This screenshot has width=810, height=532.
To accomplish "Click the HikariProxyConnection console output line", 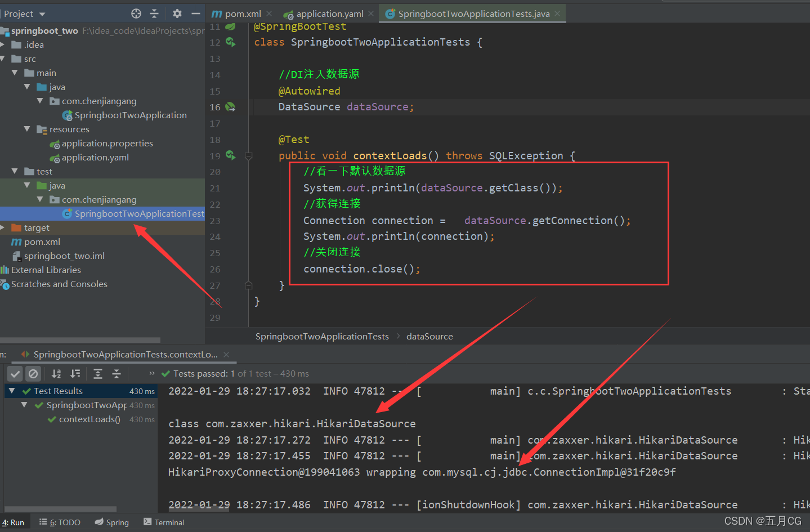I will pos(422,472).
